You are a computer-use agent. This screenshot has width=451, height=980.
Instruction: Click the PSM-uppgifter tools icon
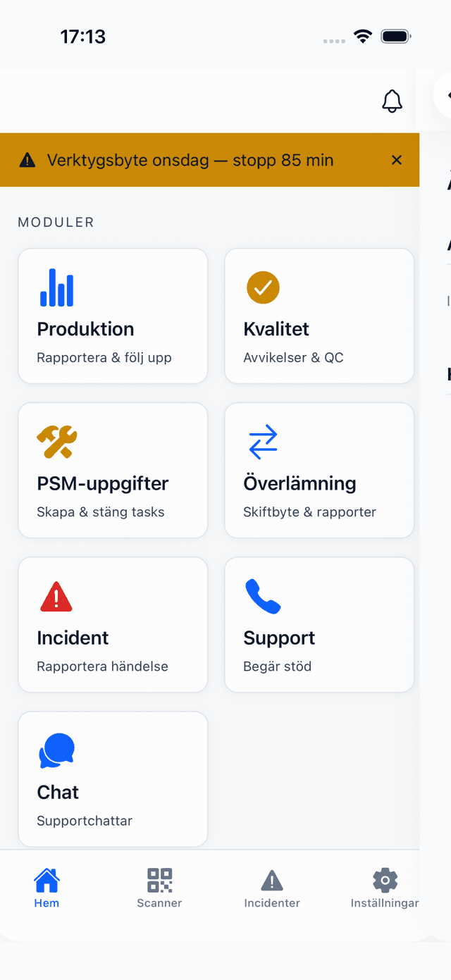56,442
